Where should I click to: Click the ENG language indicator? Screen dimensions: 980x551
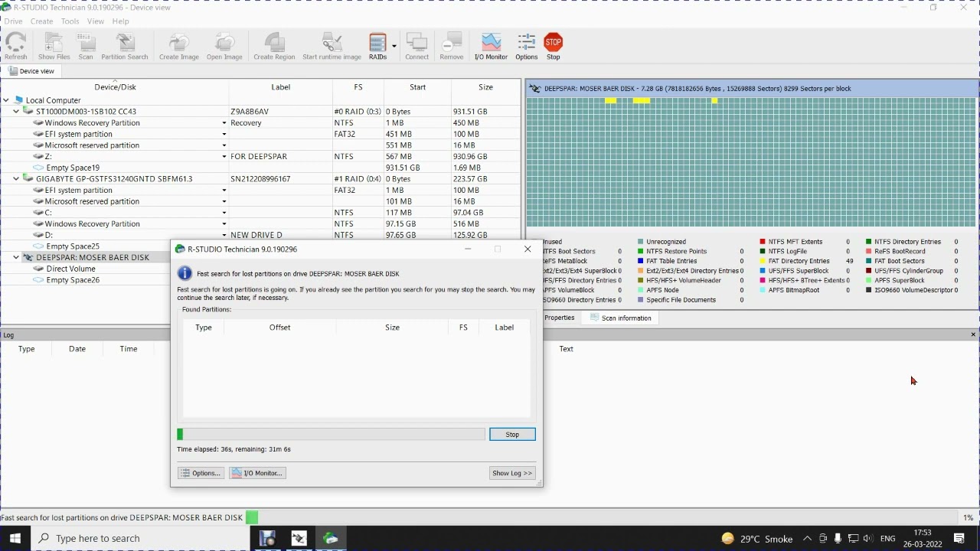(888, 539)
